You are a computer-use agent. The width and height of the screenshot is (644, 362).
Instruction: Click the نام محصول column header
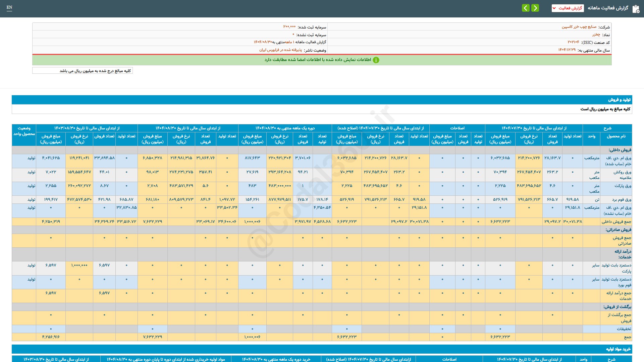616,136
